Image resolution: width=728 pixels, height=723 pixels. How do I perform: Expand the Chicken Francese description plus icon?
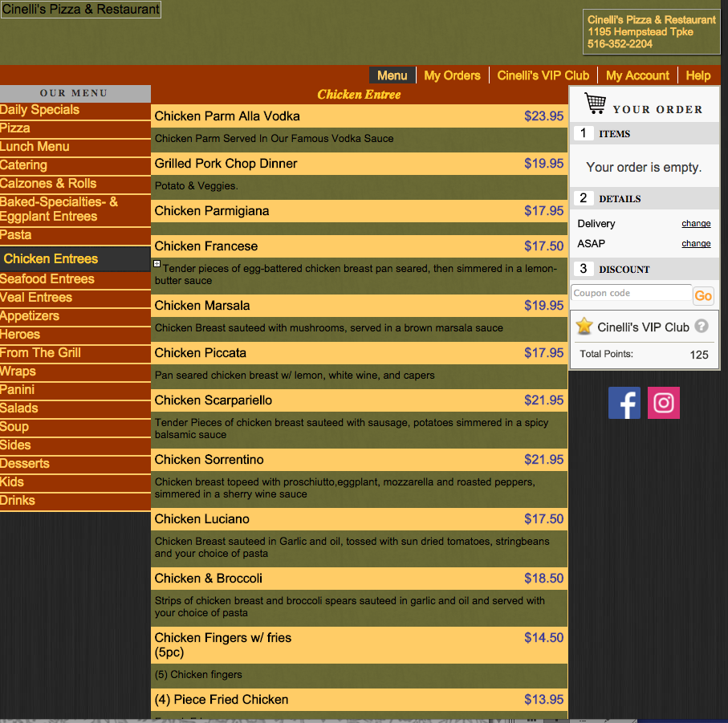(x=157, y=263)
